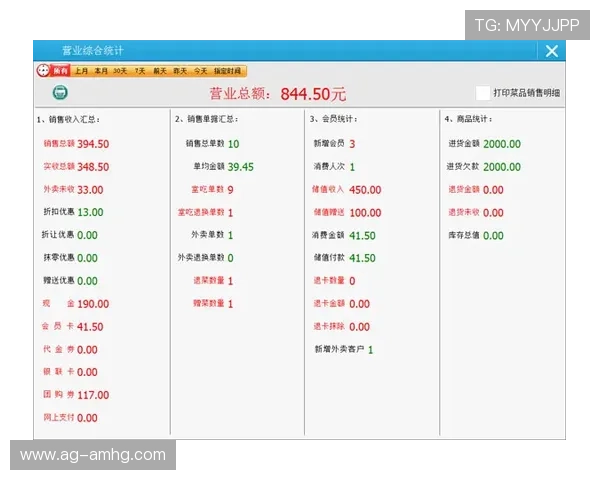Select the 30天 time filter
600x480 pixels.
click(x=120, y=71)
